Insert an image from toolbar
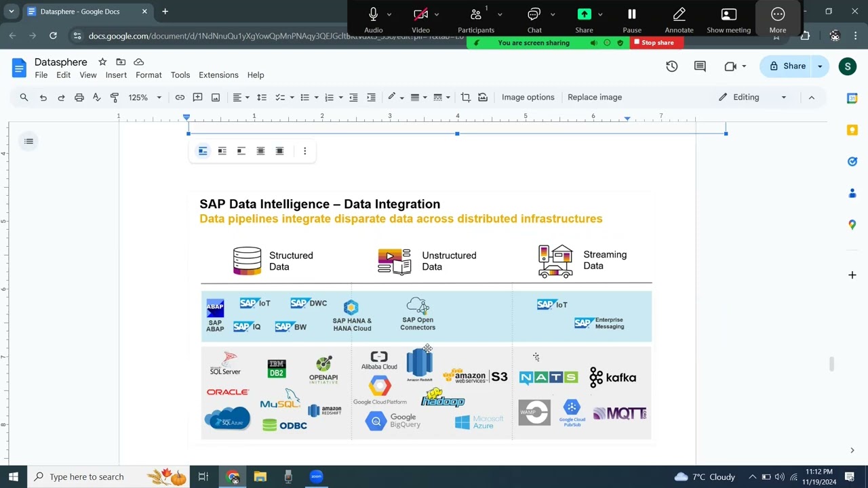 tap(216, 98)
